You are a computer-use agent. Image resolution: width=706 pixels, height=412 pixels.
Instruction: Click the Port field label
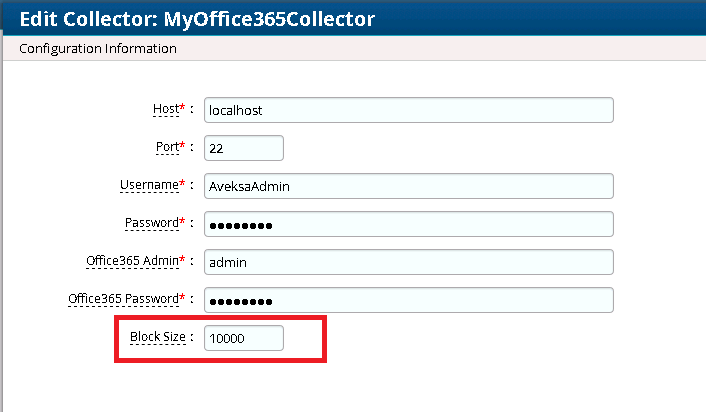coord(168,146)
